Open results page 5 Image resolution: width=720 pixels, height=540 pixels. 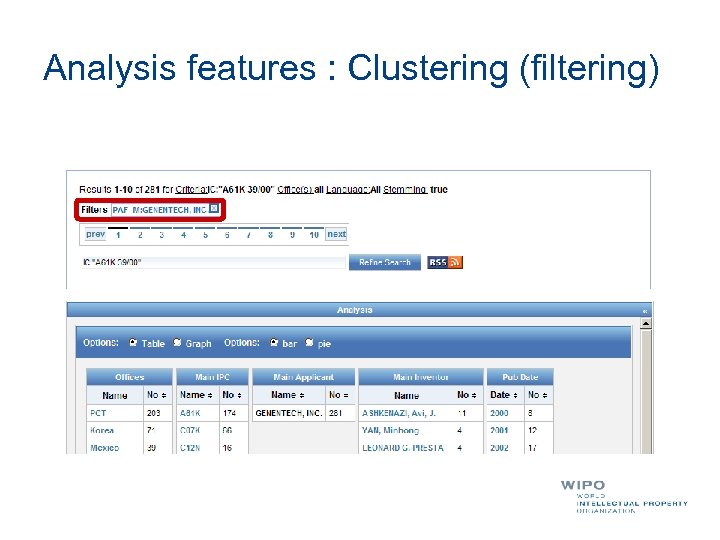pos(205,235)
